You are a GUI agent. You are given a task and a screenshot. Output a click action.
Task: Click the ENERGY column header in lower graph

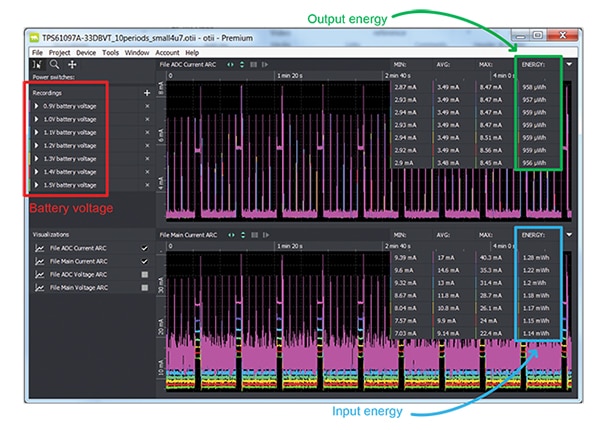click(537, 234)
